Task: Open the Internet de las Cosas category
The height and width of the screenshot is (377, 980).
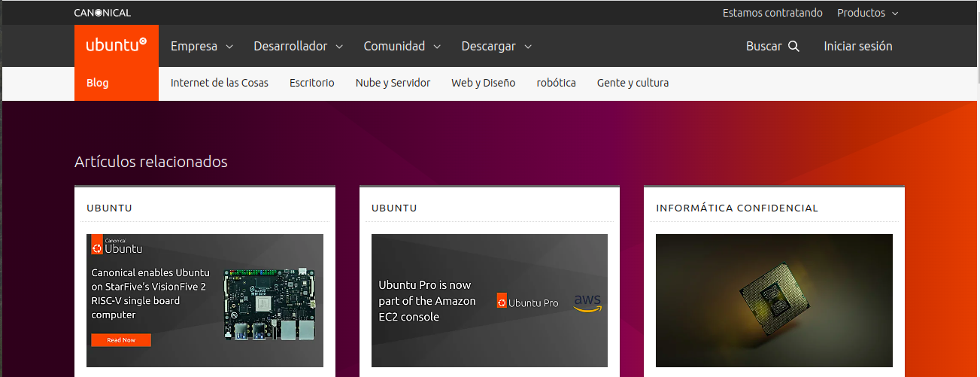Action: click(219, 84)
